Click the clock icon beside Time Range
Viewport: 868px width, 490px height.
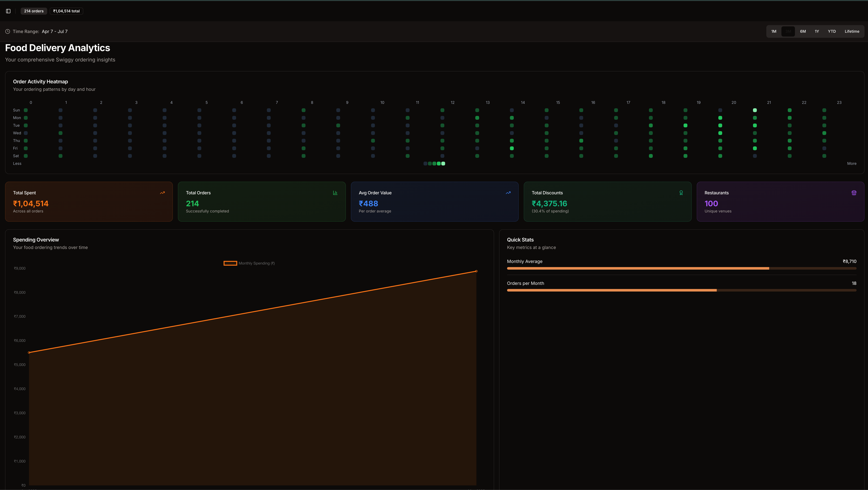7,31
